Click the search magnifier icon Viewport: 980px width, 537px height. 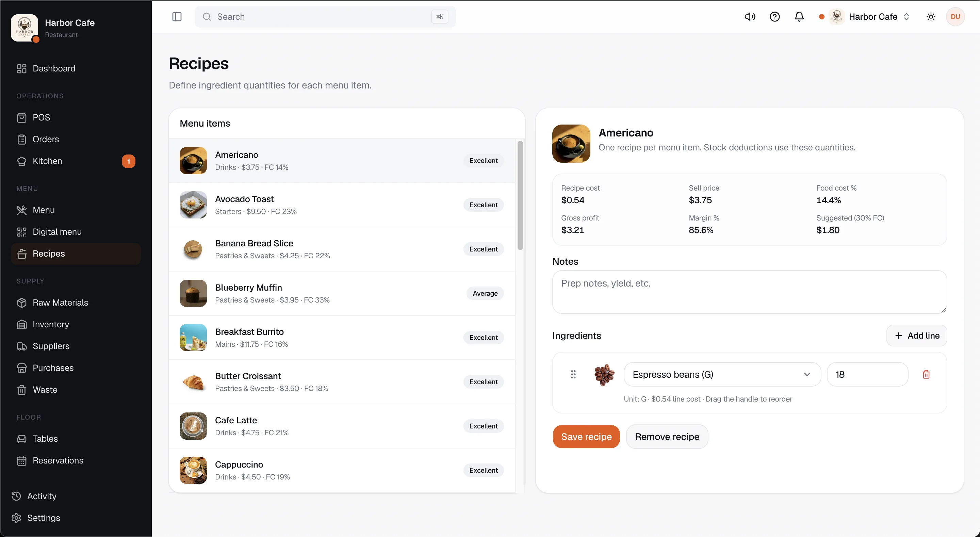[207, 17]
